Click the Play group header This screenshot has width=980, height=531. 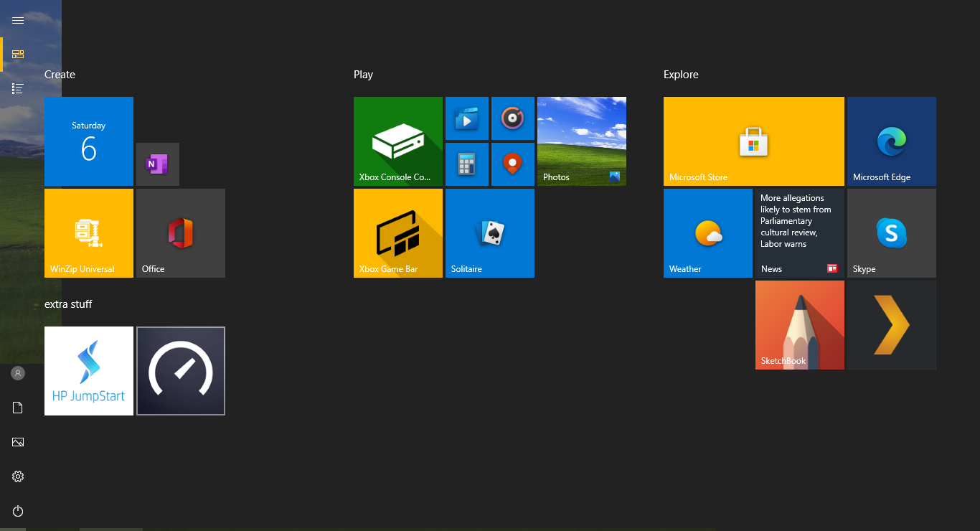(x=363, y=75)
